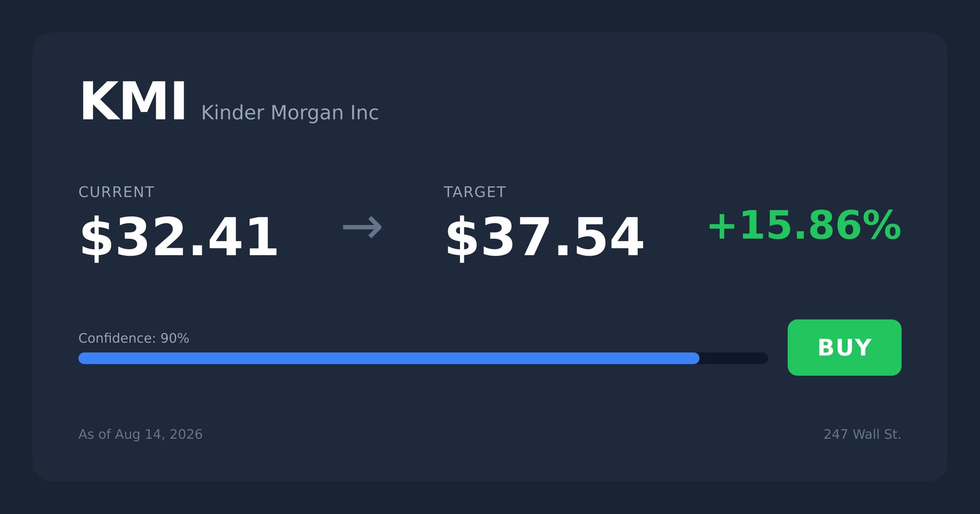Click the dollar sign in target price
This screenshot has height=514, width=980.
click(x=462, y=238)
